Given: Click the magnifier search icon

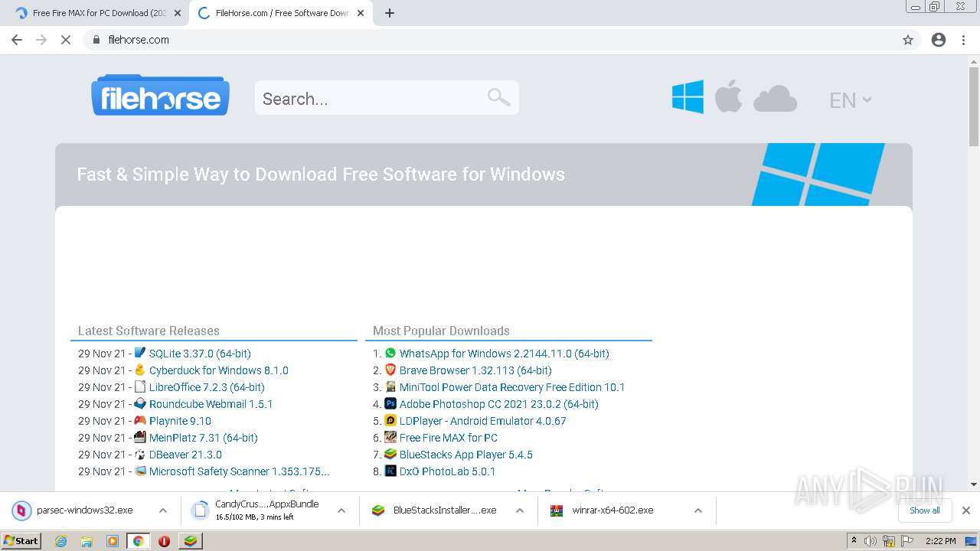Looking at the screenshot, I should coord(498,97).
